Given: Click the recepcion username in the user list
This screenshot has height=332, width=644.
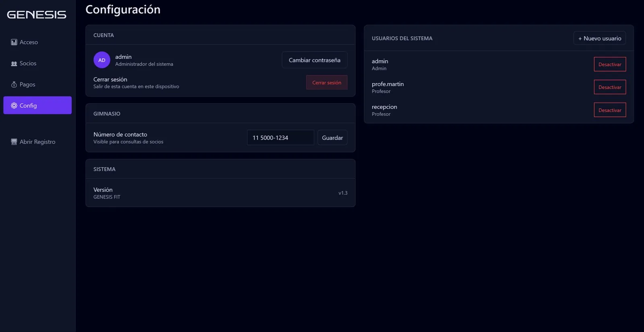Looking at the screenshot, I should (384, 107).
